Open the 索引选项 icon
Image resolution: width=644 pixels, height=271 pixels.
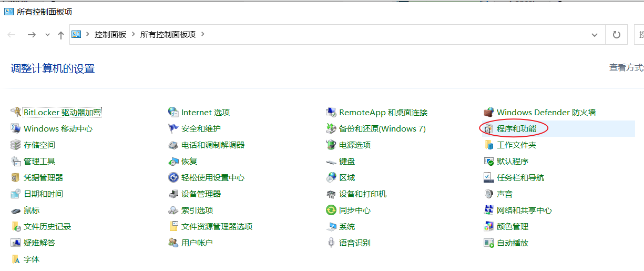click(173, 210)
